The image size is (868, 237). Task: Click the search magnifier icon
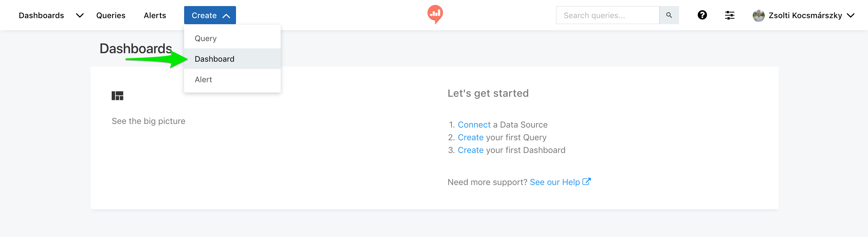(669, 15)
